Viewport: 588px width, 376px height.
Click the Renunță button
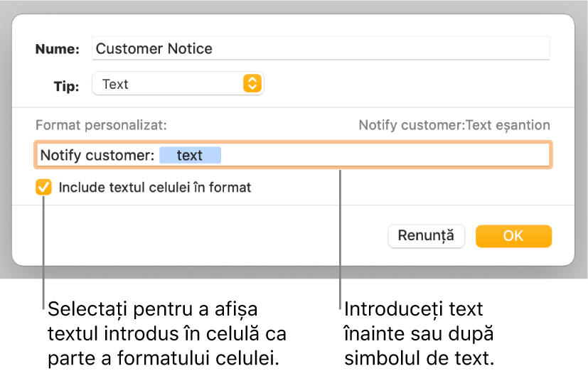tap(426, 236)
